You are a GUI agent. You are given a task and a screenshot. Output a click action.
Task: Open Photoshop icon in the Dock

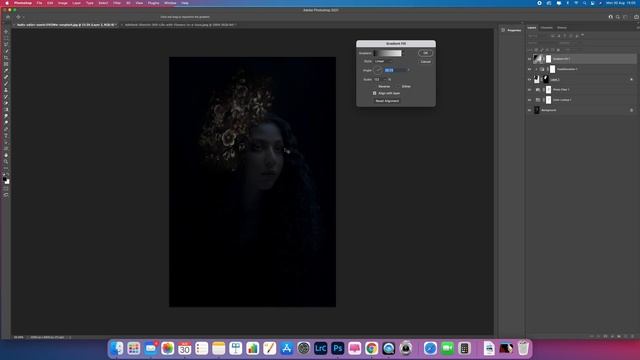coord(338,348)
